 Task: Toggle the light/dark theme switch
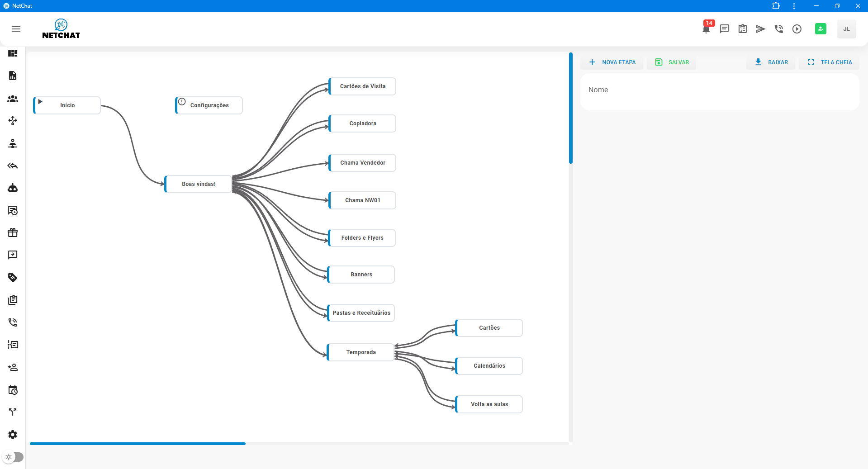point(13,457)
